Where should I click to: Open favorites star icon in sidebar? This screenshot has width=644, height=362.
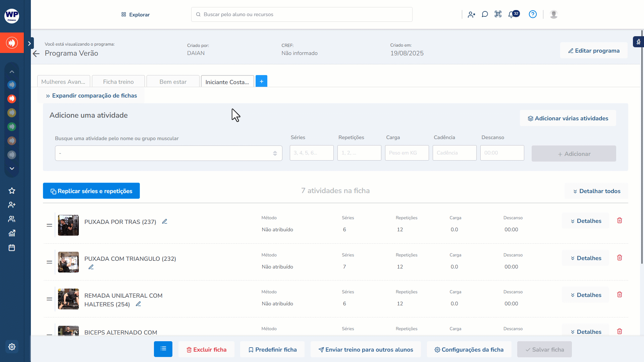point(12,191)
